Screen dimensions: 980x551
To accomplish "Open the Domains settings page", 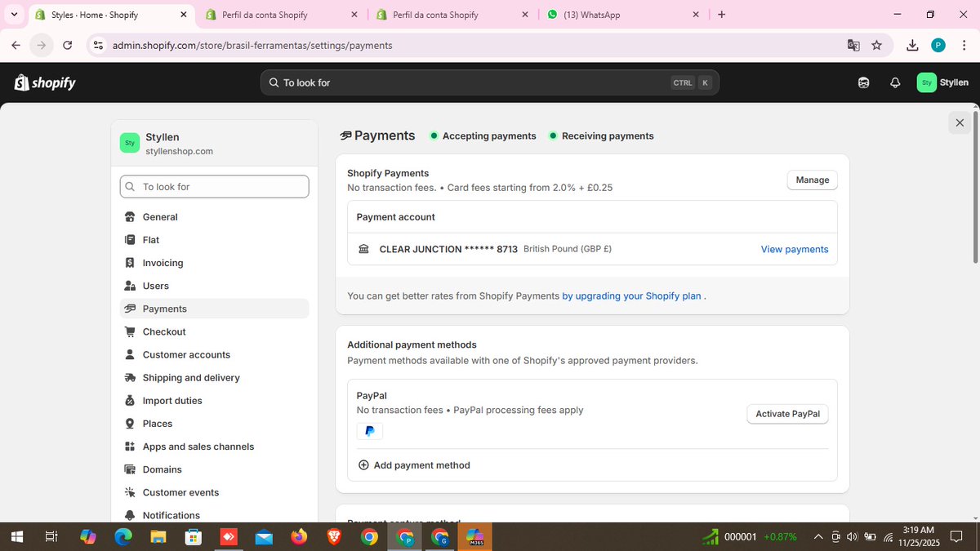I will pyautogui.click(x=214, y=469).
